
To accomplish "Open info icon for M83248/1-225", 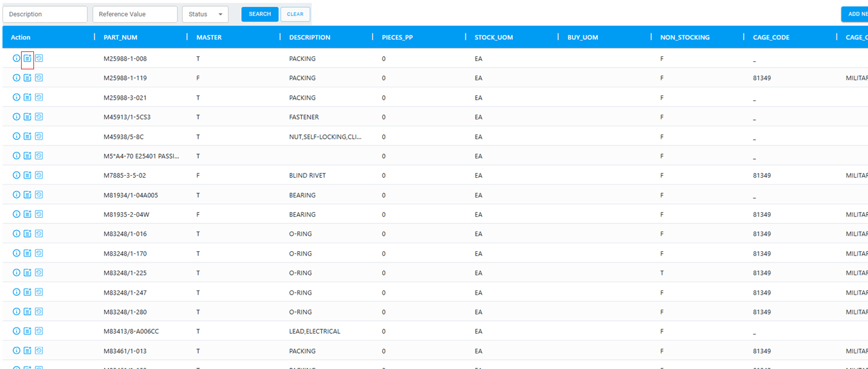I will coord(17,272).
